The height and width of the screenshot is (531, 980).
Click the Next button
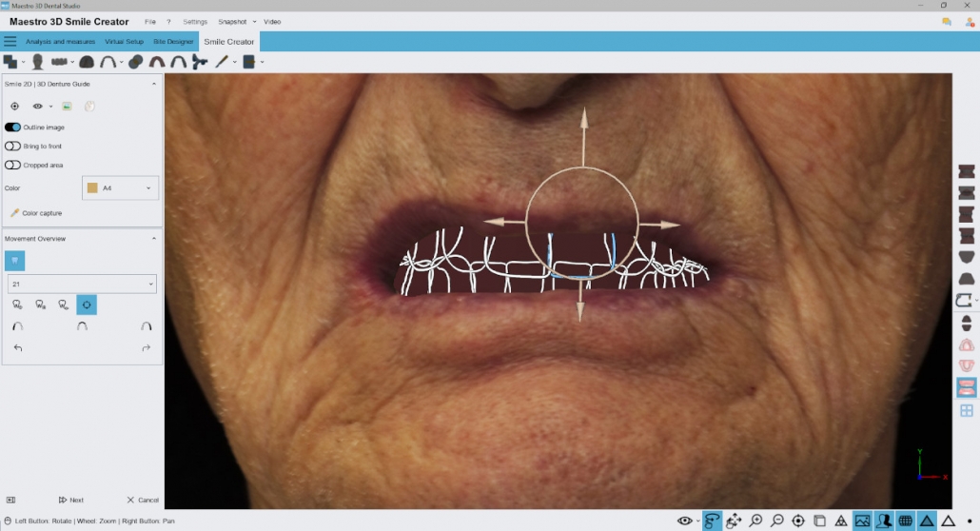pyautogui.click(x=71, y=500)
